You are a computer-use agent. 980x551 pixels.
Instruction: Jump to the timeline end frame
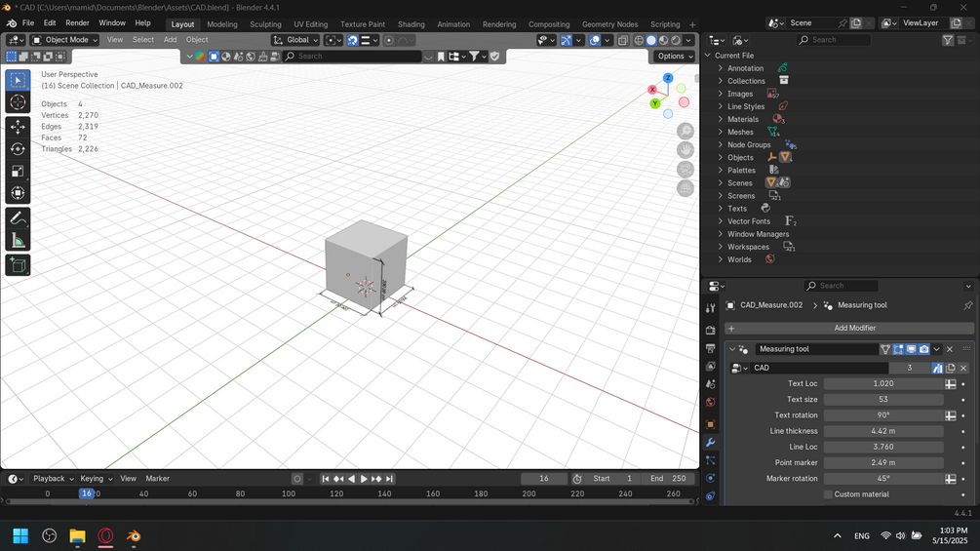click(389, 479)
